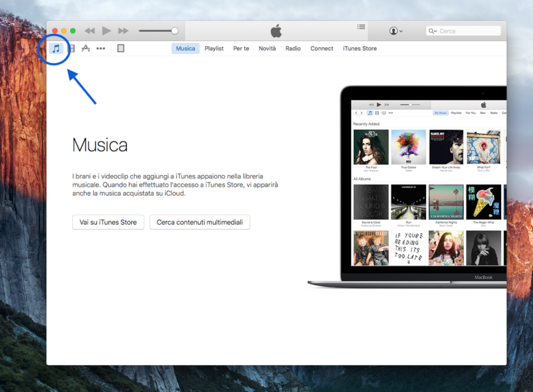Skip to next track button
533x392 pixels.
123,31
